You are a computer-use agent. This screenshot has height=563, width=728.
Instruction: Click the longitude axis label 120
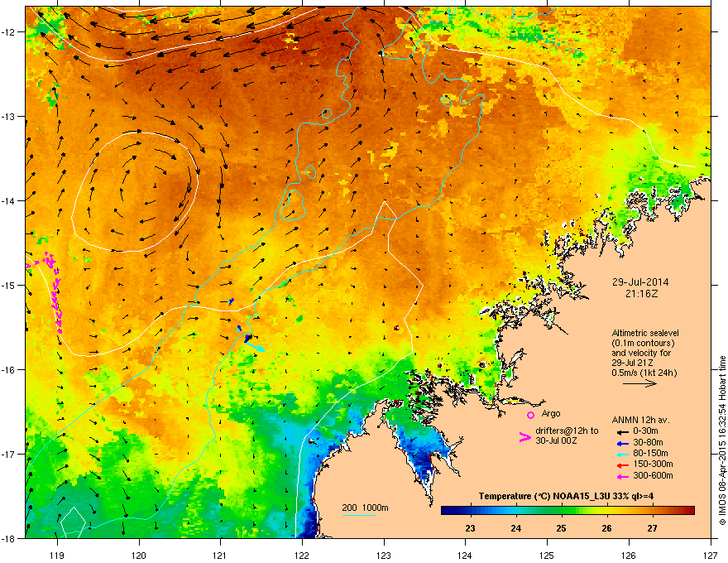(x=139, y=555)
